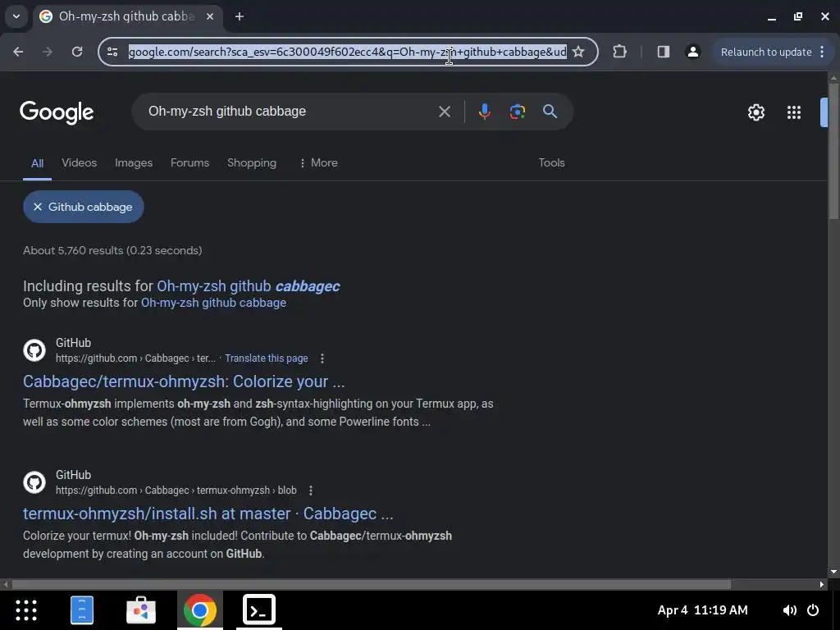Click Oh-my-zsh github cabbagec suggestion link

pyautogui.click(x=248, y=286)
